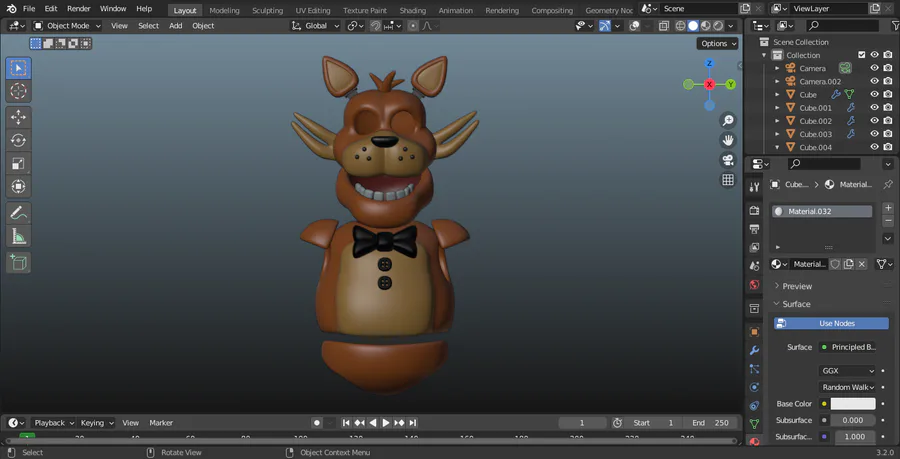
Task: Switch to wireframe viewport shading
Action: pos(681,26)
